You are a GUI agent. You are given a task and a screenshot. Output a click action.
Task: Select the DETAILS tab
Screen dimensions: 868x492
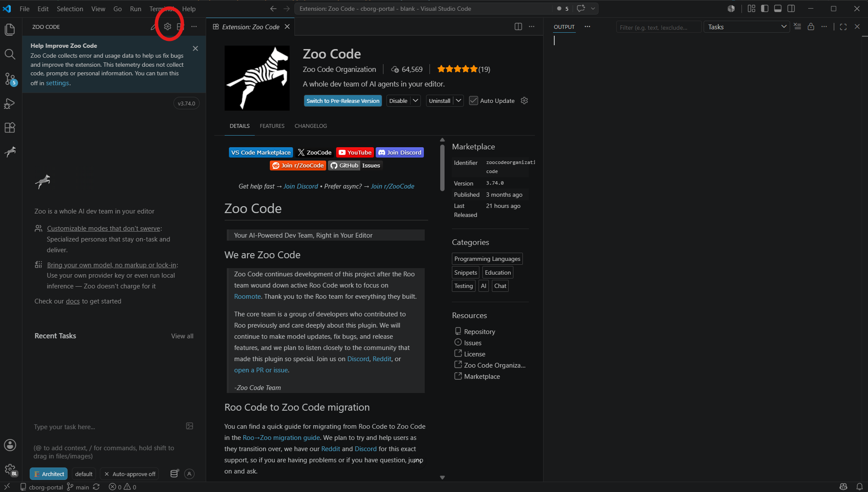[240, 126]
